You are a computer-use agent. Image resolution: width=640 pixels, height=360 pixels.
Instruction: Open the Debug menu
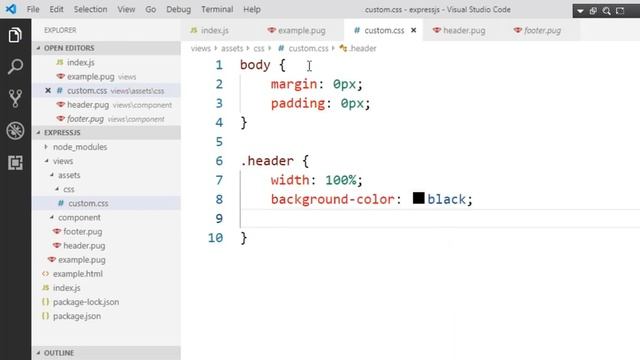coord(178,9)
